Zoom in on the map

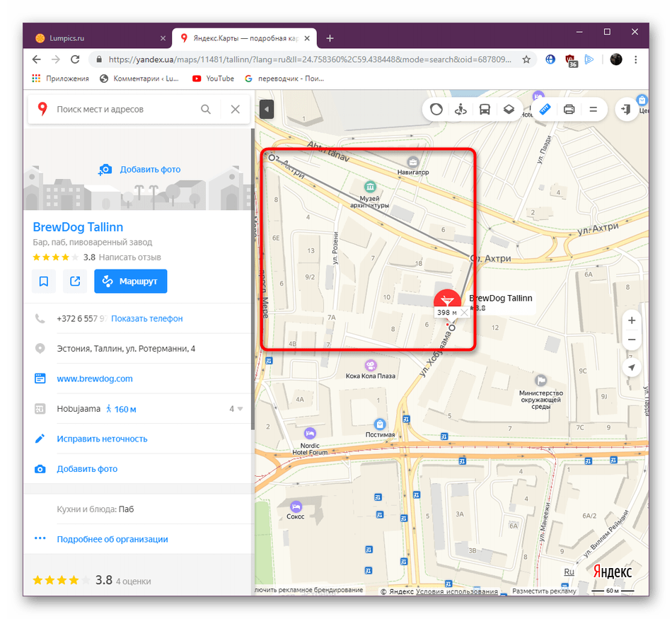631,320
